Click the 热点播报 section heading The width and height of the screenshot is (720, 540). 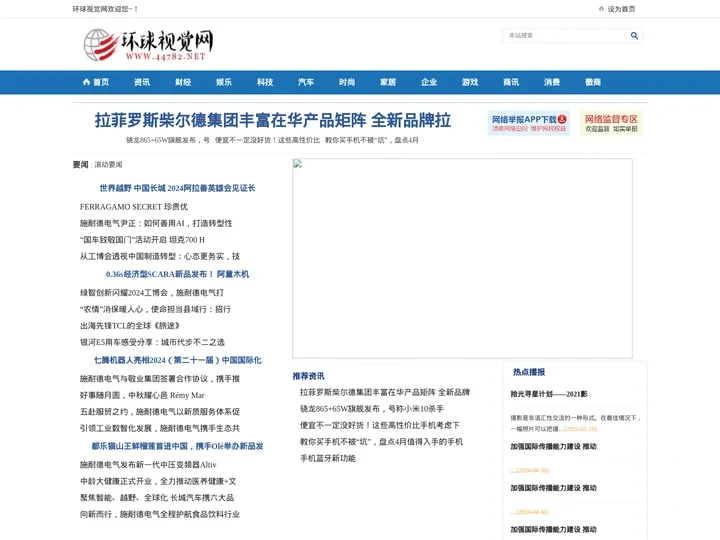pos(529,372)
